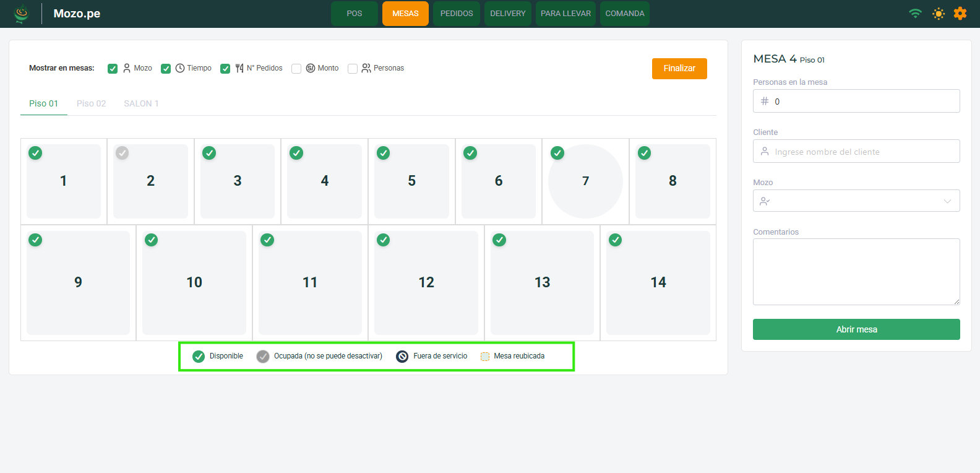Click the green check icon on table 14
This screenshot has width=980, height=473.
615,240
